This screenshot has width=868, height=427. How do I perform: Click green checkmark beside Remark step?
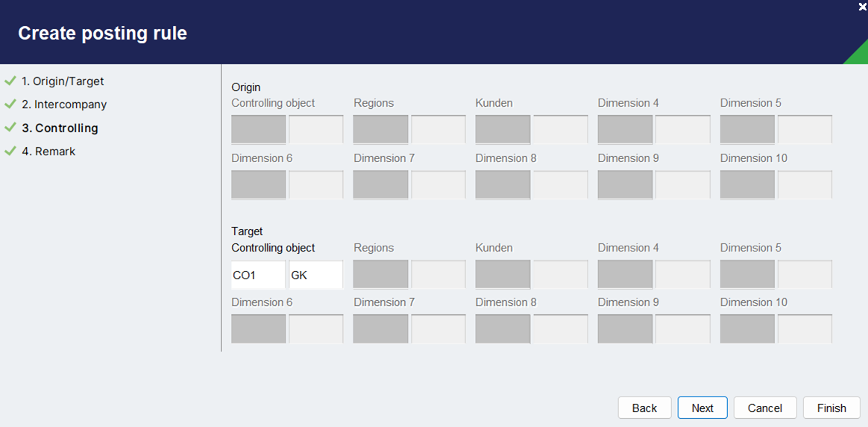10,151
